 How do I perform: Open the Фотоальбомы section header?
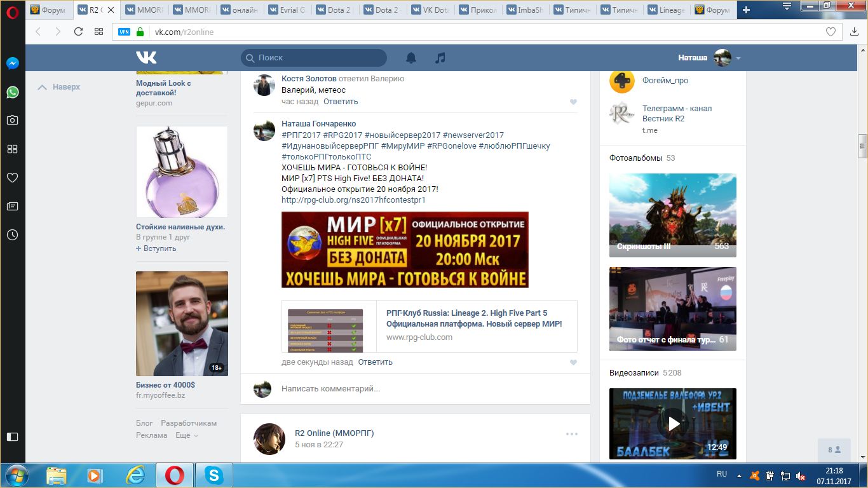tap(635, 158)
